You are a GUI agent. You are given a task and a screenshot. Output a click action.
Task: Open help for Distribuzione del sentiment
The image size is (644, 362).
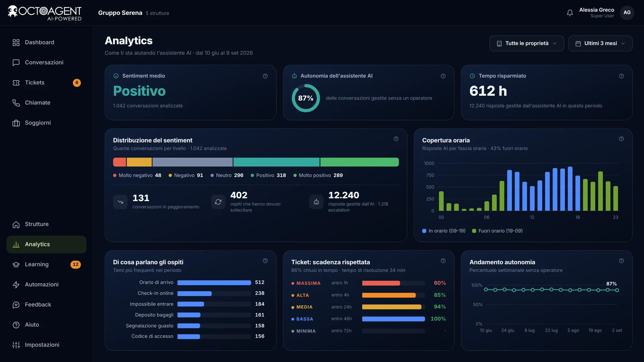[396, 139]
